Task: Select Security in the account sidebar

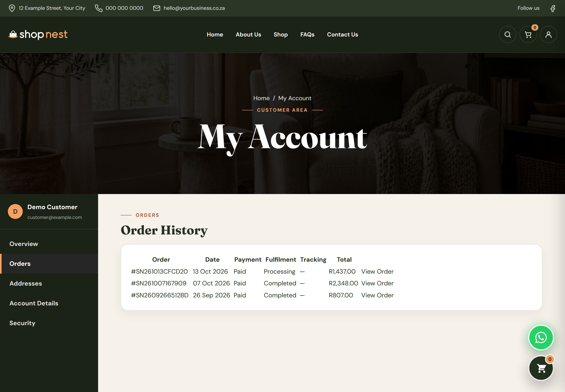Action: [49, 323]
